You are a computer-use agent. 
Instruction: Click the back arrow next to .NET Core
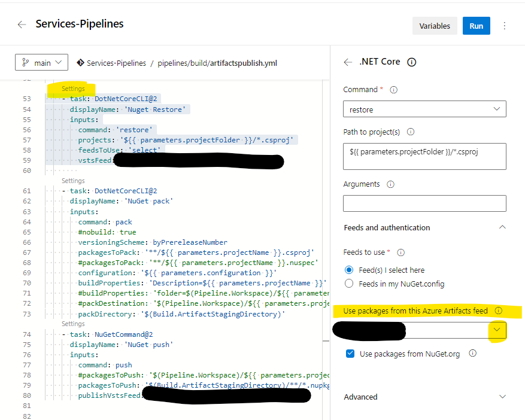pos(348,62)
